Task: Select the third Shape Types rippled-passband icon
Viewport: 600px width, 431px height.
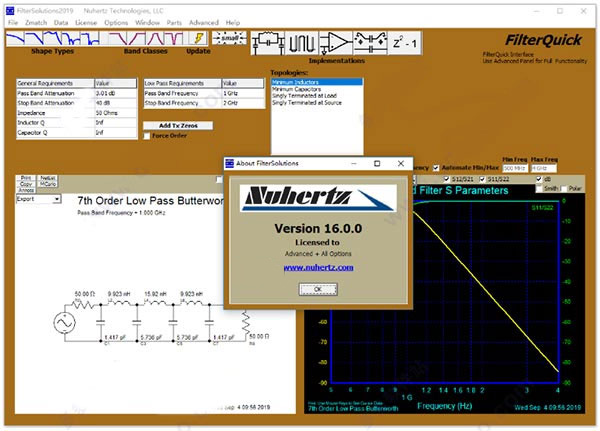Action: 52,39
